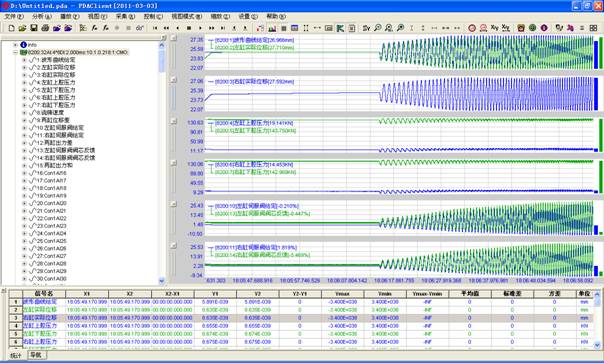The height and width of the screenshot is (363, 604).
Task: Click the four-square grid layout icon
Action: 594,28
